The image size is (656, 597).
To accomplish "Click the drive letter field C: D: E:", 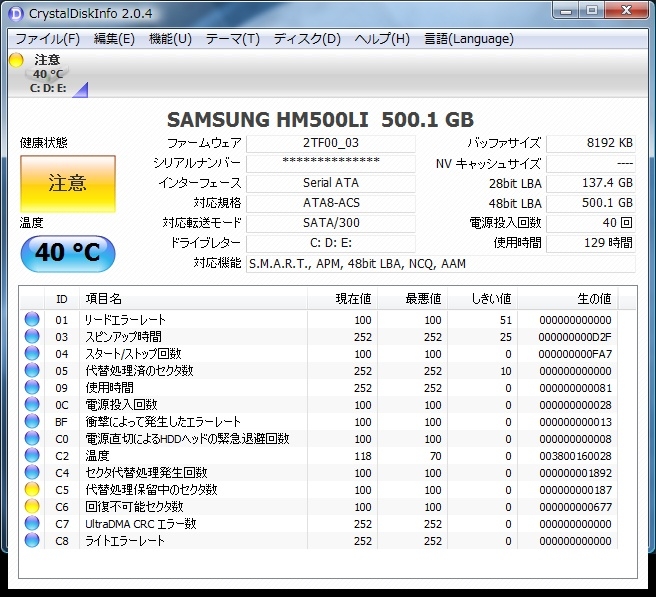I will coord(331,243).
